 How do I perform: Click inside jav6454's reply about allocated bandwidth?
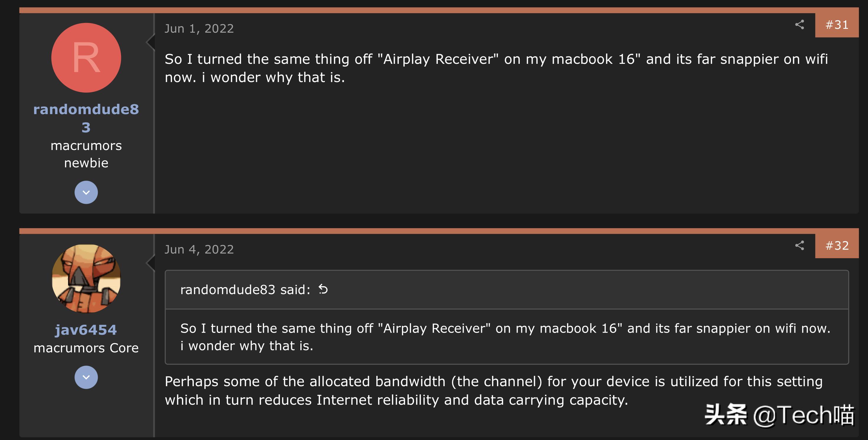click(x=488, y=391)
